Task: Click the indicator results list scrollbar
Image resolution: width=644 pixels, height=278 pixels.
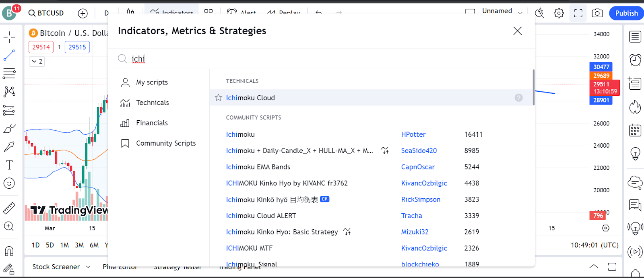Action: pos(533,87)
